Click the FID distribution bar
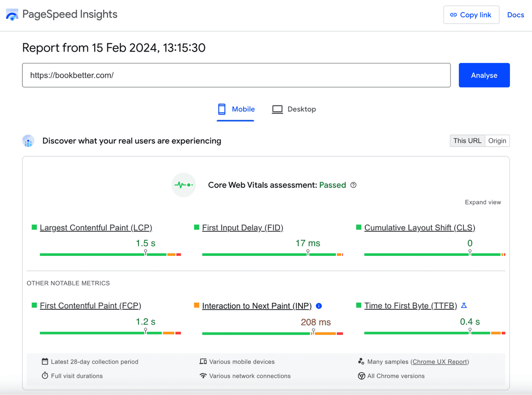The width and height of the screenshot is (532, 395). [x=273, y=255]
